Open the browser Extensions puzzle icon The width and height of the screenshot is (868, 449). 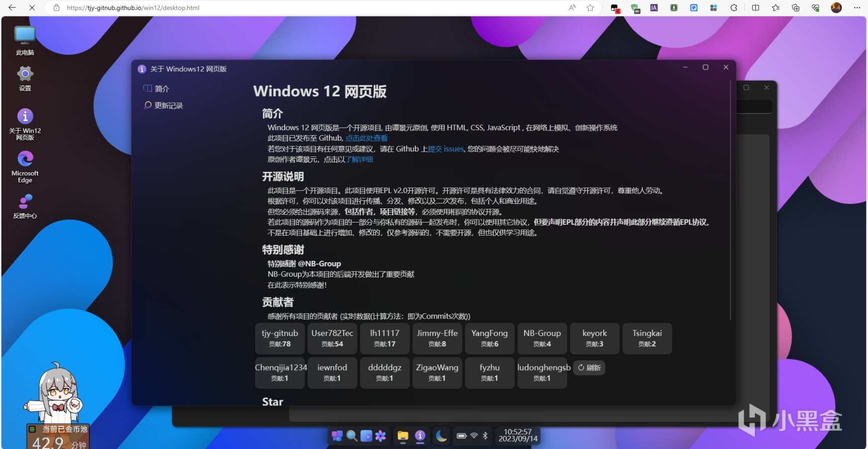point(734,8)
